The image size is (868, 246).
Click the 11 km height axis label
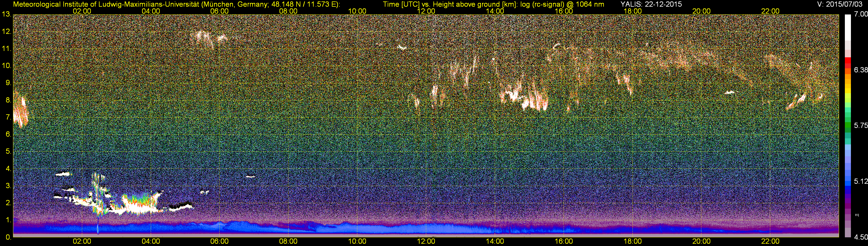[x=6, y=49]
